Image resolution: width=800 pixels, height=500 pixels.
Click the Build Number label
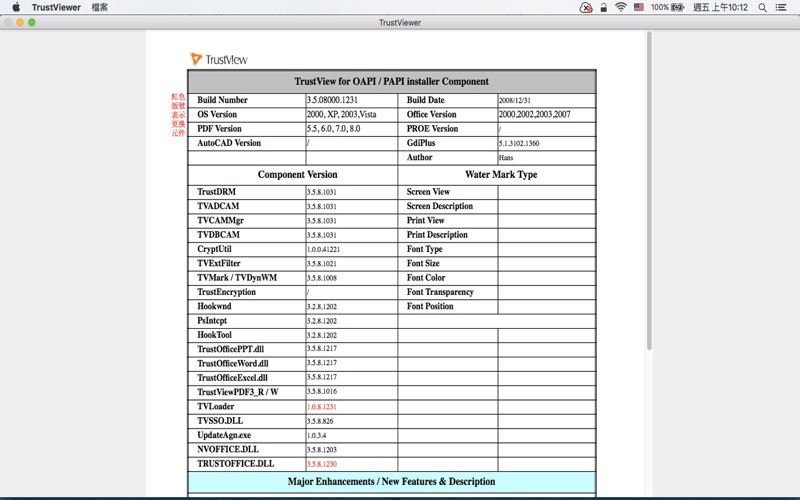click(222, 100)
